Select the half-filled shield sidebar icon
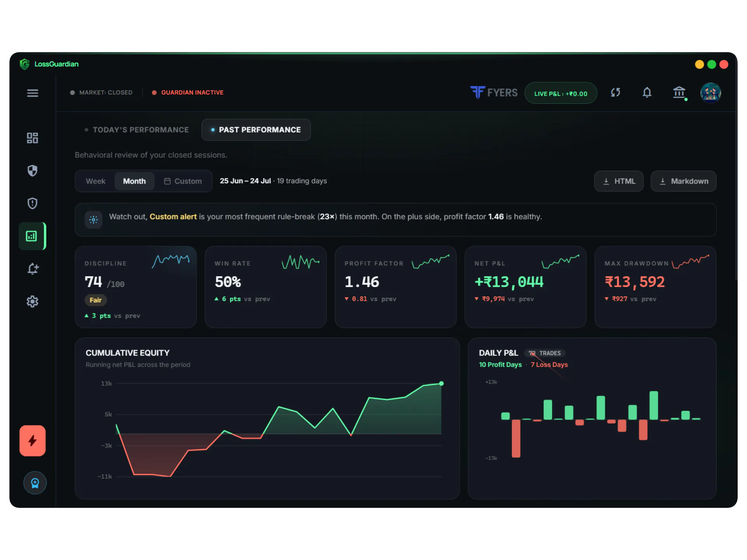The width and height of the screenshot is (747, 560). click(x=32, y=171)
